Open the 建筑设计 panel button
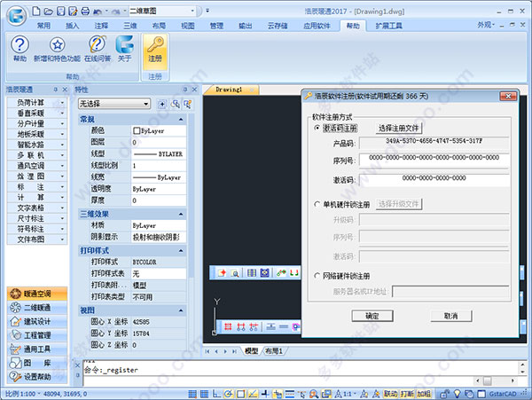This screenshot has width=532, height=400. (x=37, y=321)
